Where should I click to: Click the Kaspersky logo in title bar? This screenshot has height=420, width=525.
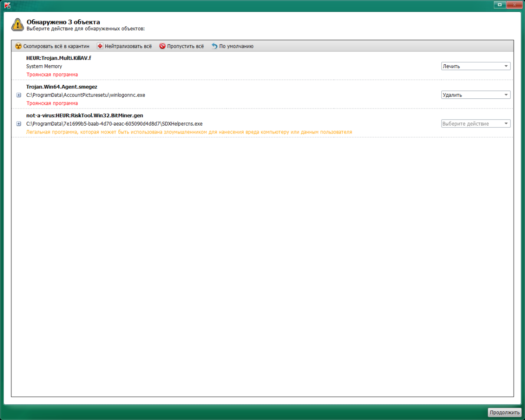click(x=7, y=5)
